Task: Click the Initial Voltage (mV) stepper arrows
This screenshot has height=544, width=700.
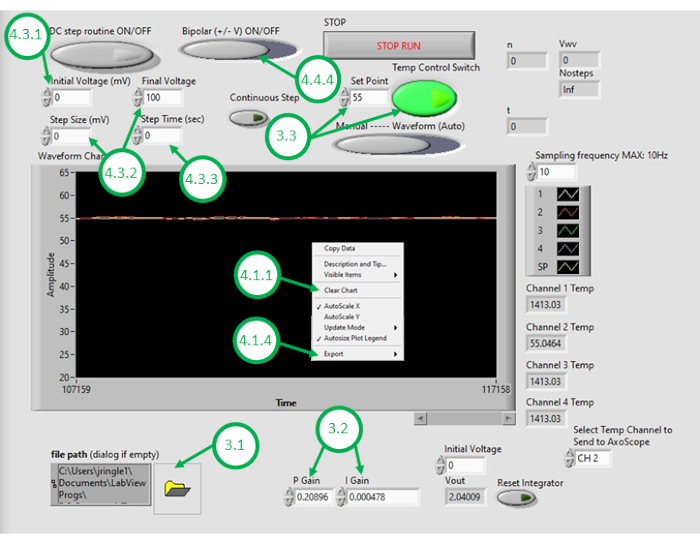Action: 46,97
